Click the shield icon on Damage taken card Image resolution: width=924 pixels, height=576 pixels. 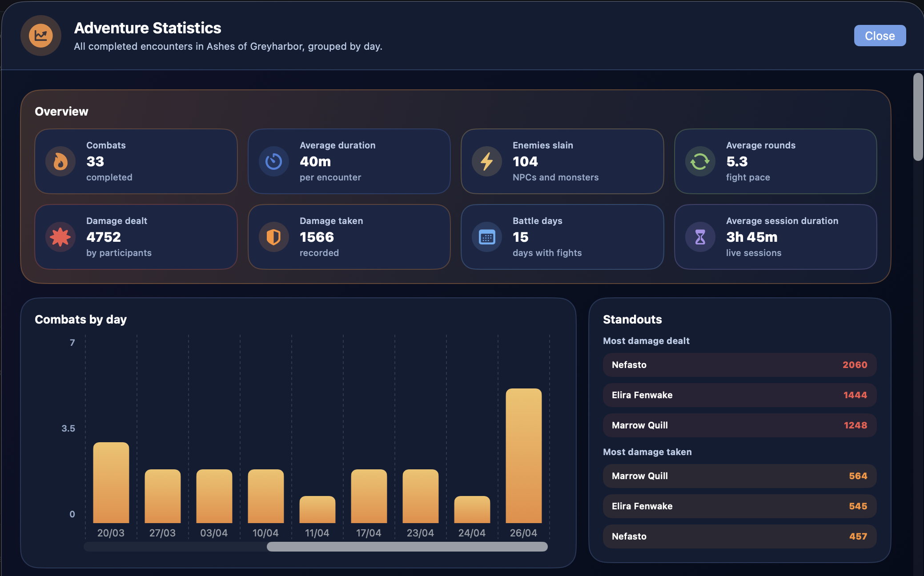273,237
